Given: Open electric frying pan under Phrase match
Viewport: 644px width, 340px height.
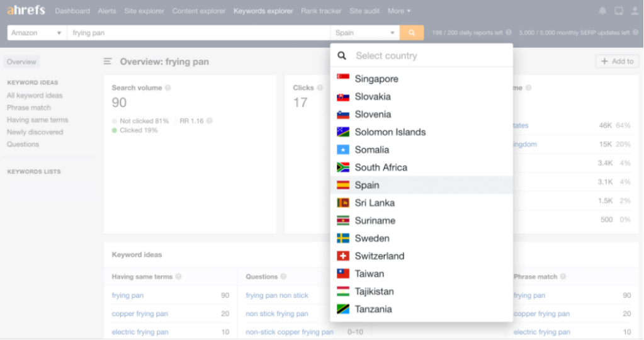Looking at the screenshot, I should [542, 332].
